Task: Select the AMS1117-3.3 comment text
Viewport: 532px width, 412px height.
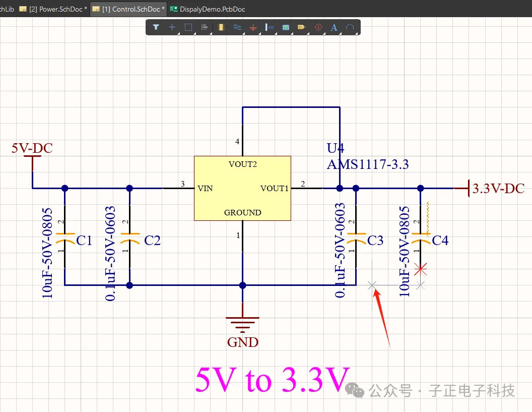Action: tap(368, 164)
